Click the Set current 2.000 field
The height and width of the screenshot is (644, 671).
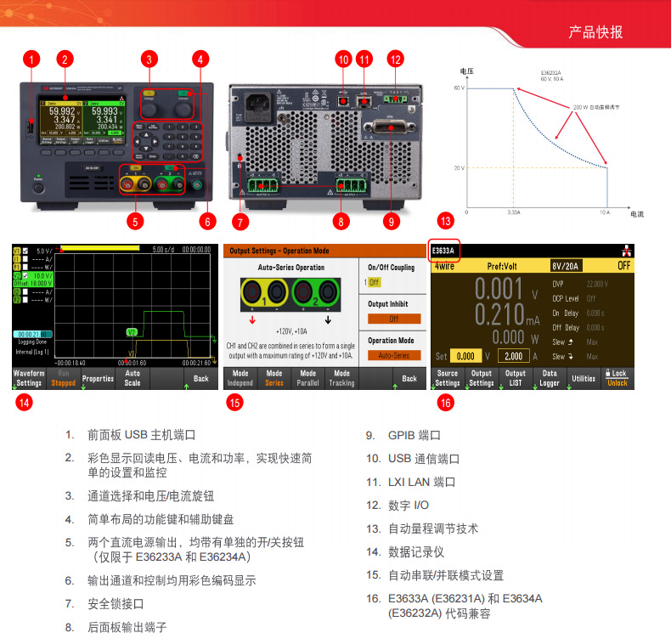pos(514,356)
